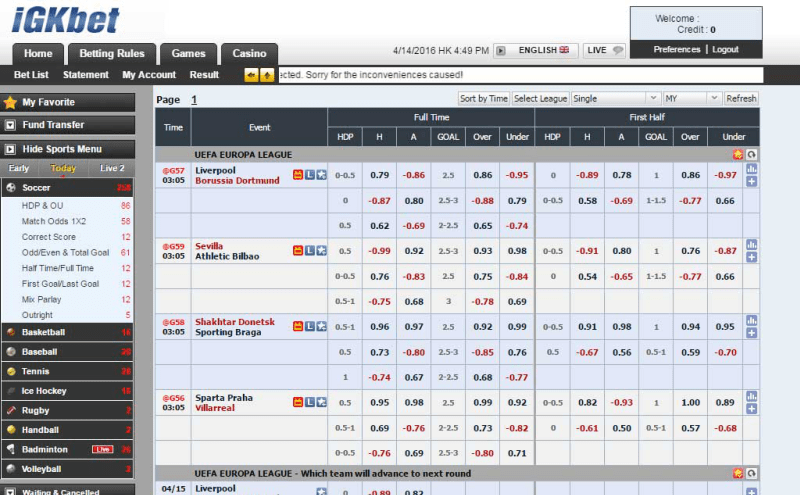This screenshot has width=800, height=495.
Task: Expand the Fund Transfer section
Action: click(68, 125)
